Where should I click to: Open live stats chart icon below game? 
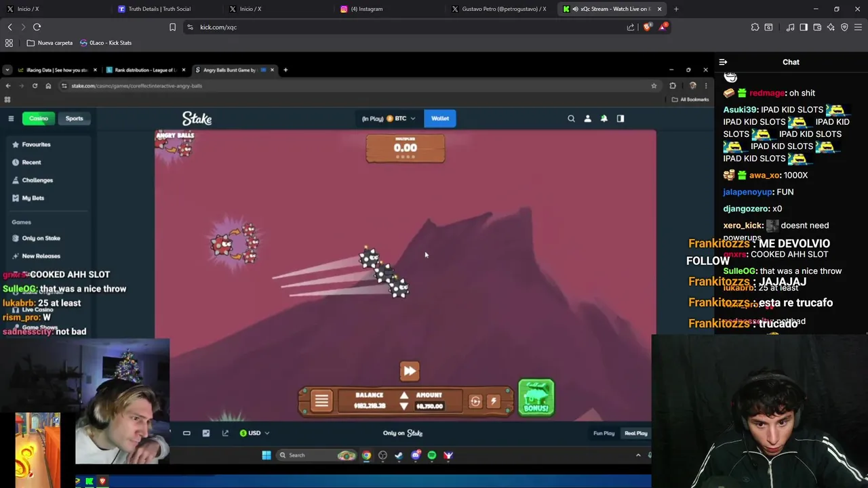click(206, 433)
